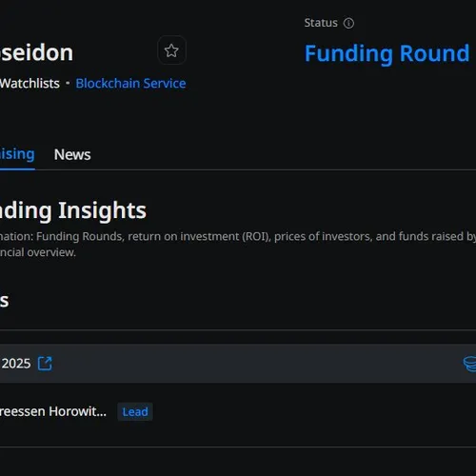The height and width of the screenshot is (476, 476).
Task: Click the dot separator before Blockchain Service
Action: 68,83
